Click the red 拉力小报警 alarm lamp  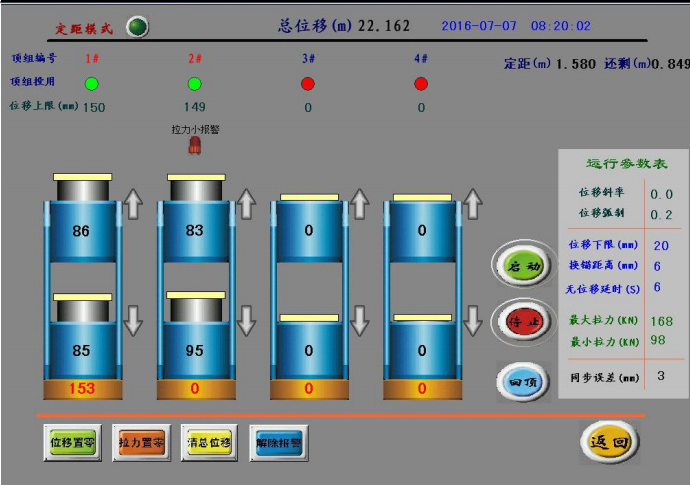(194, 146)
